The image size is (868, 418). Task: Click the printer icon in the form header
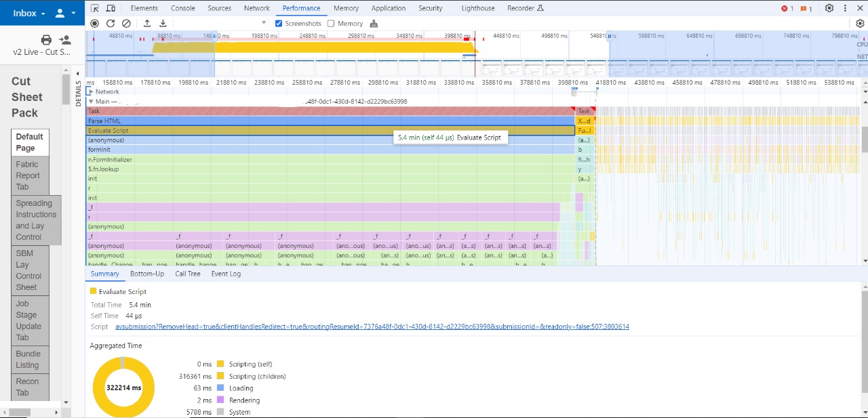pyautogui.click(x=46, y=39)
